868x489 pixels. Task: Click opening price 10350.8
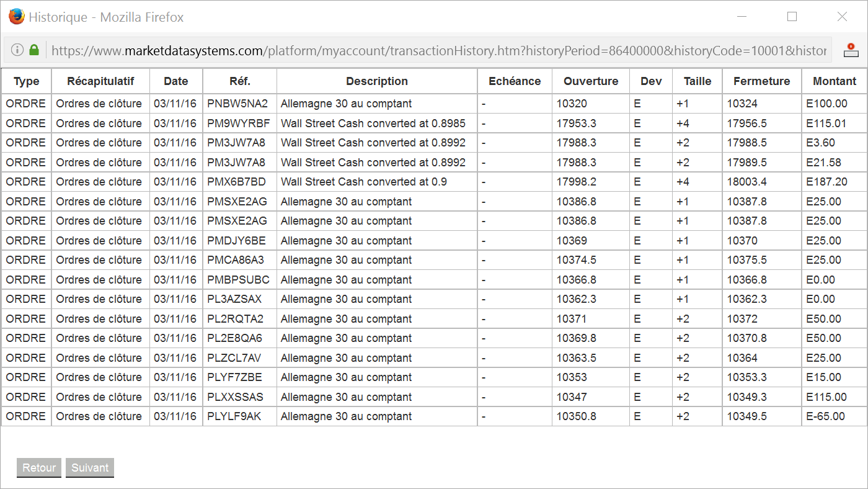point(577,416)
